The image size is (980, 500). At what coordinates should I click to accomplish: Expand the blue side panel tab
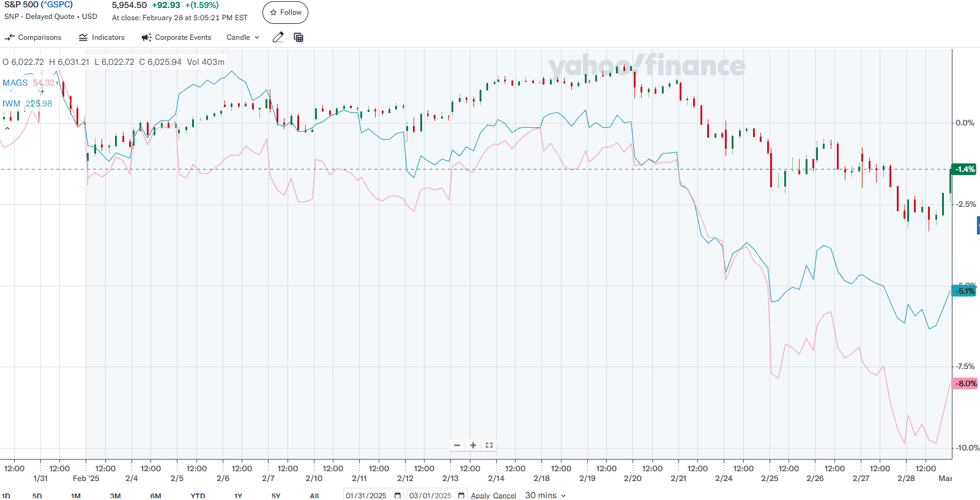click(978, 225)
